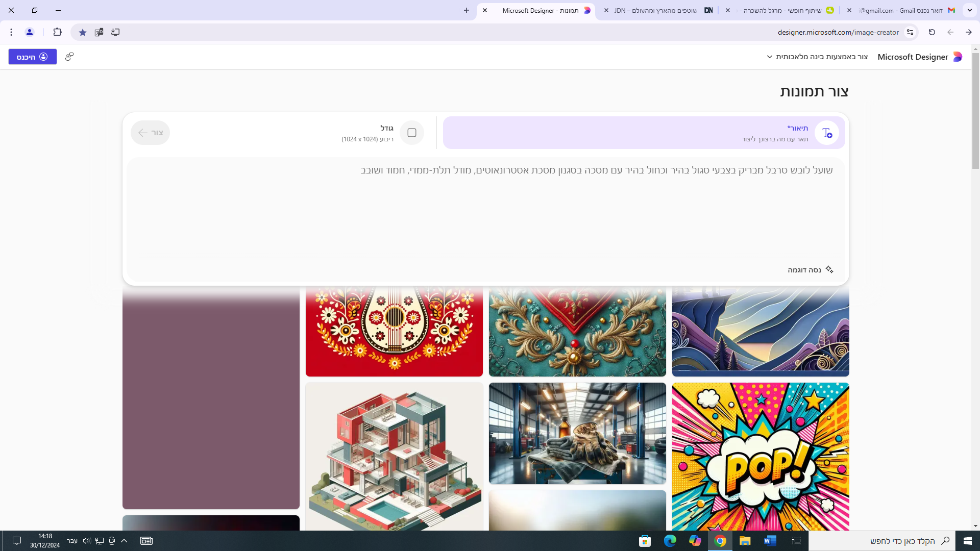Click the prompt description text area

(485, 214)
